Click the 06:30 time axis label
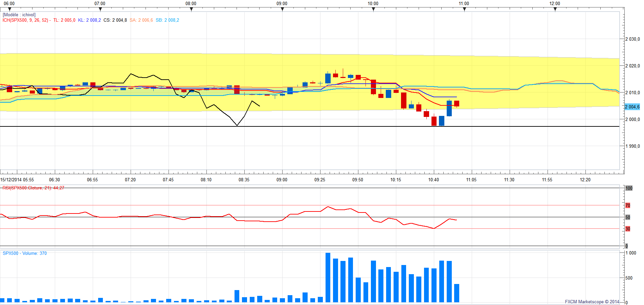 pos(54,180)
